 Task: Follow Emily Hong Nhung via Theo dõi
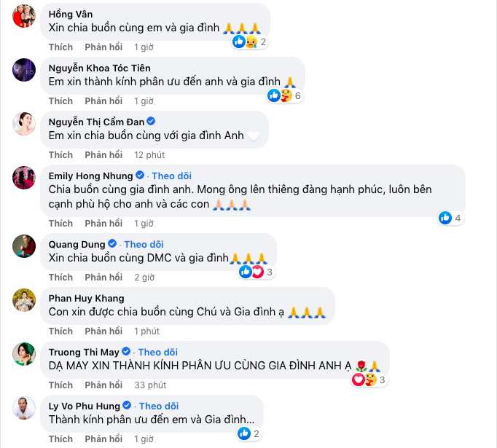pyautogui.click(x=171, y=176)
